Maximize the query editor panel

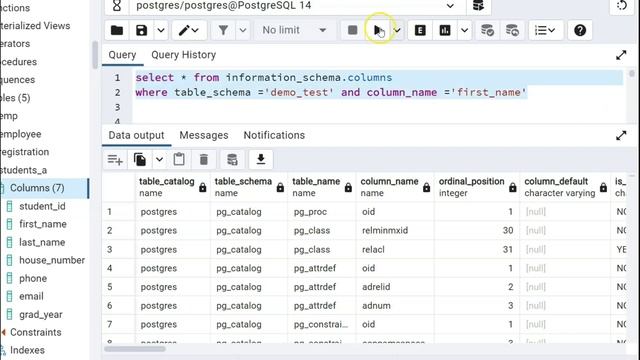coord(621,55)
